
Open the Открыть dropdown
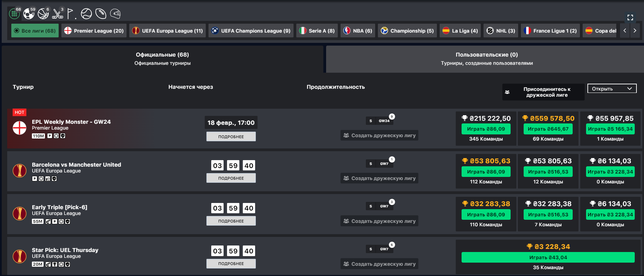pyautogui.click(x=612, y=88)
